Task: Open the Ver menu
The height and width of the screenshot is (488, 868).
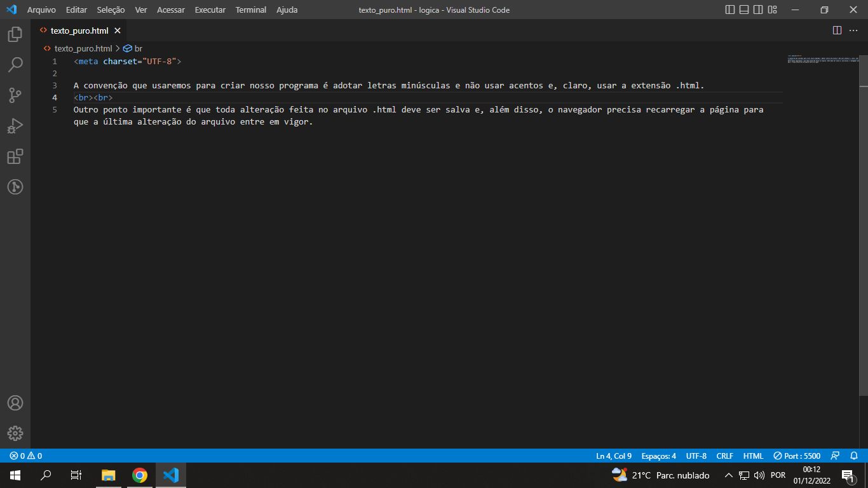Action: [141, 10]
